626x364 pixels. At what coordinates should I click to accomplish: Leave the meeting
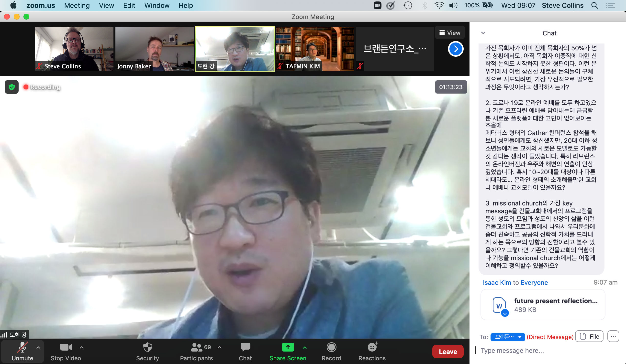click(x=448, y=351)
